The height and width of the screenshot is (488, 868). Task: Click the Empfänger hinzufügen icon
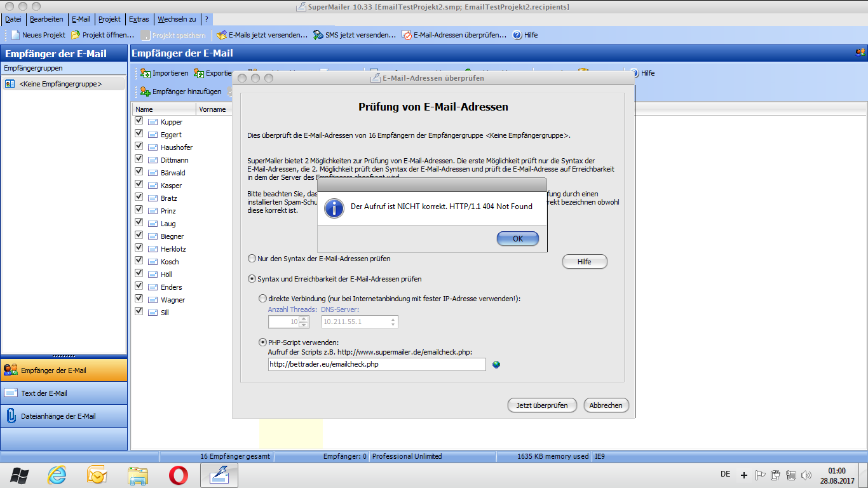tap(145, 91)
